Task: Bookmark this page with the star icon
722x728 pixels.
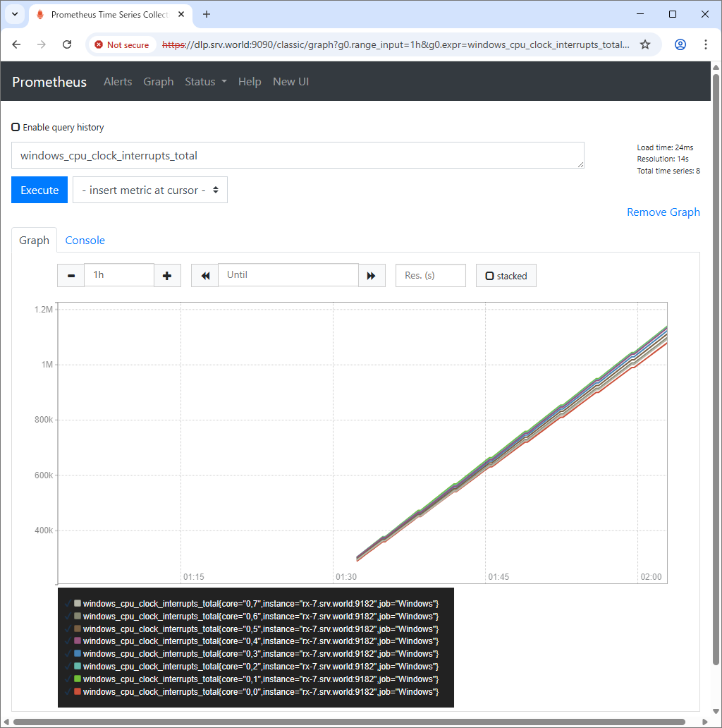Action: pyautogui.click(x=645, y=44)
